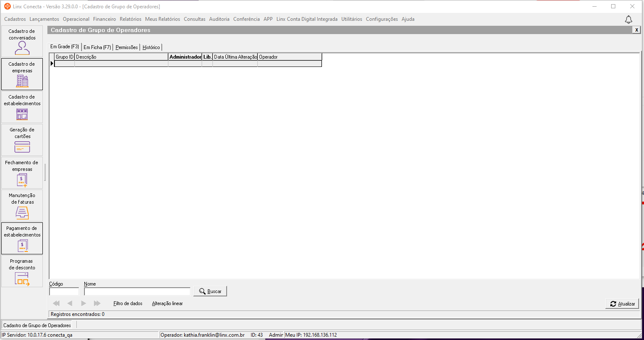Open Cadastro de conveniados sidebar shortcut
Screen dimensions: 644x340
pyautogui.click(x=22, y=42)
